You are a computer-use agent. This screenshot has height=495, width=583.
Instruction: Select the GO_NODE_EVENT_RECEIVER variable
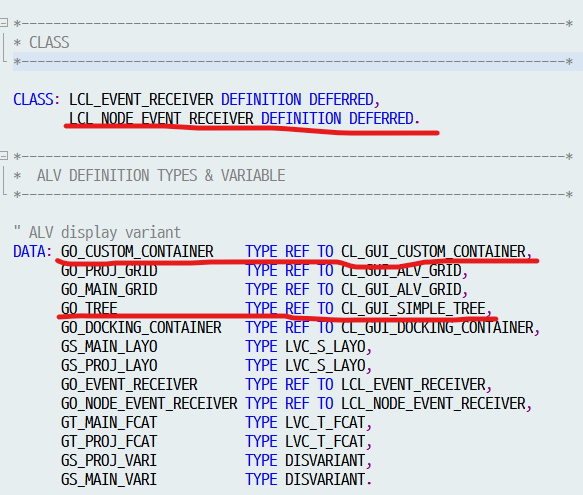pyautogui.click(x=149, y=404)
